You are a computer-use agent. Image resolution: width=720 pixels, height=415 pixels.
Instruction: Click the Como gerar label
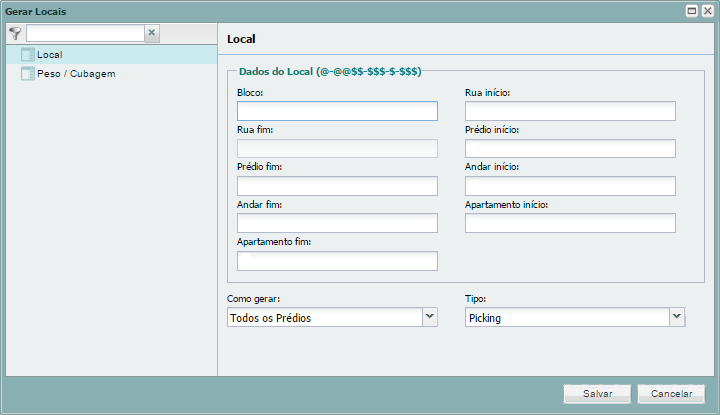253,299
